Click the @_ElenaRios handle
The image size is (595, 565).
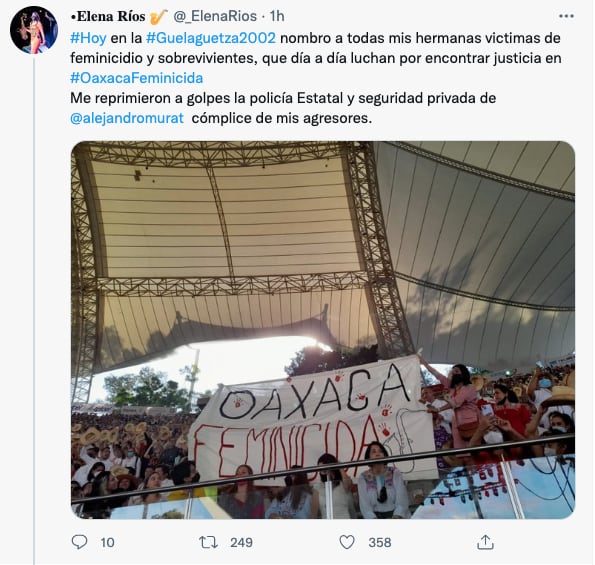click(215, 16)
